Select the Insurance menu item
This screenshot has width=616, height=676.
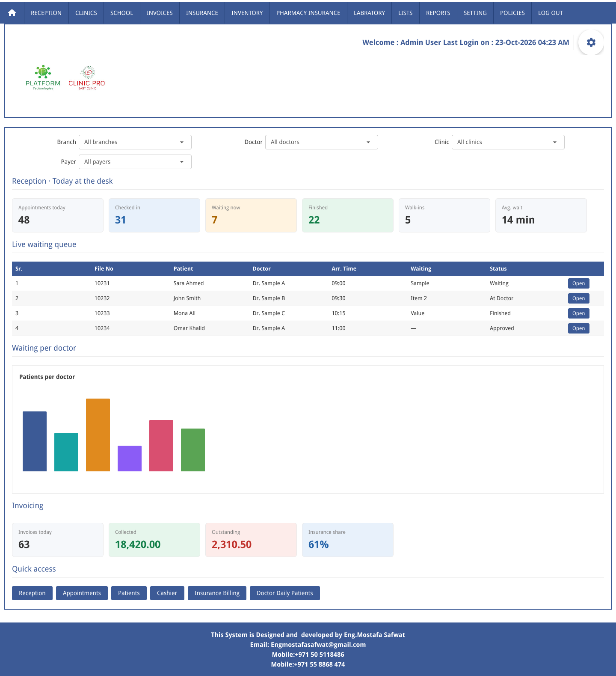coord(202,13)
